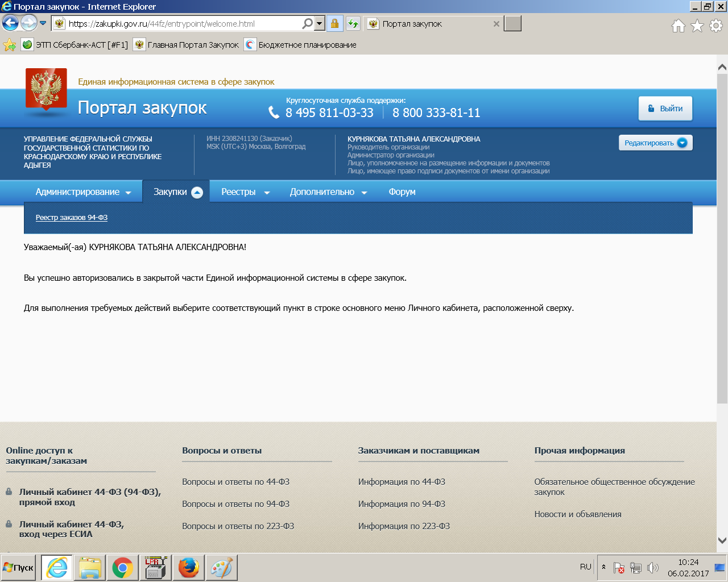This screenshot has height=582, width=728.
Task: Click the address bar refresh icon
Action: [353, 23]
